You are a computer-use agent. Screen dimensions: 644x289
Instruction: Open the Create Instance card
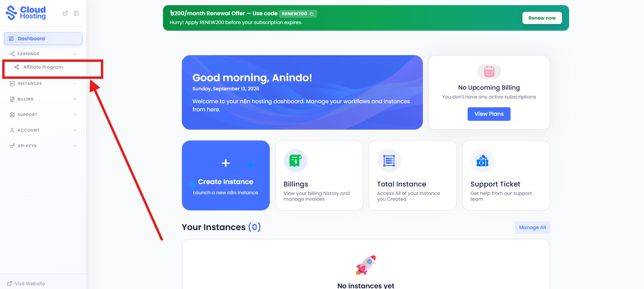[226, 175]
